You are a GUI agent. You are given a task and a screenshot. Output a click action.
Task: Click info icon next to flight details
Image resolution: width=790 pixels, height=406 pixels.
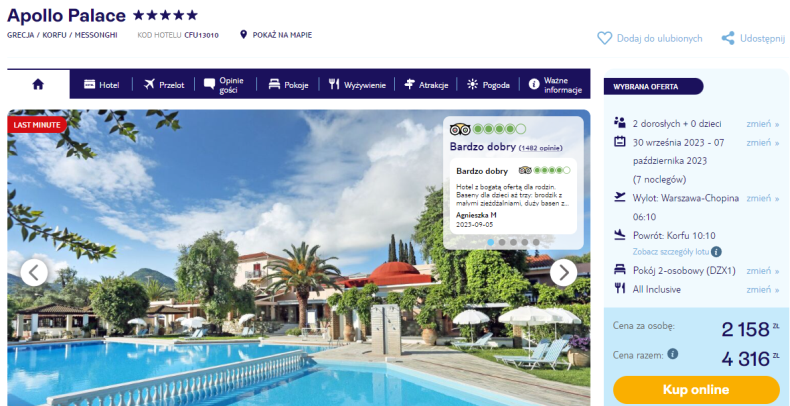click(x=716, y=251)
